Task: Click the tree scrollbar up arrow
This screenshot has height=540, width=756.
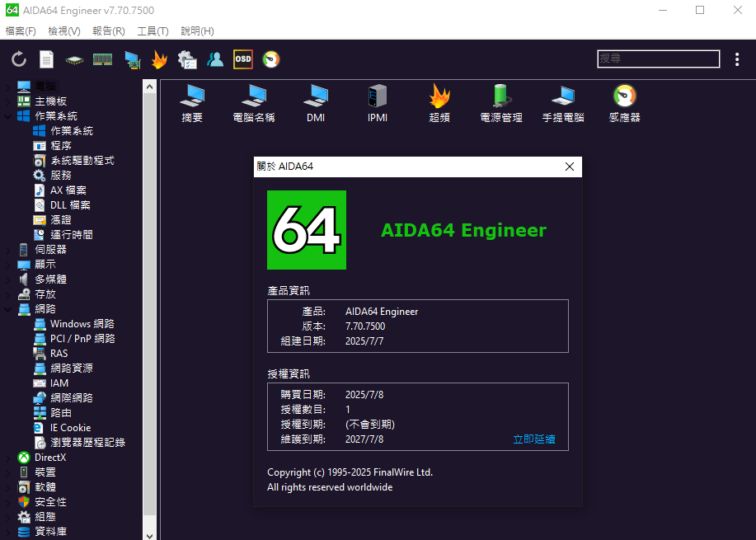Action: point(149,87)
